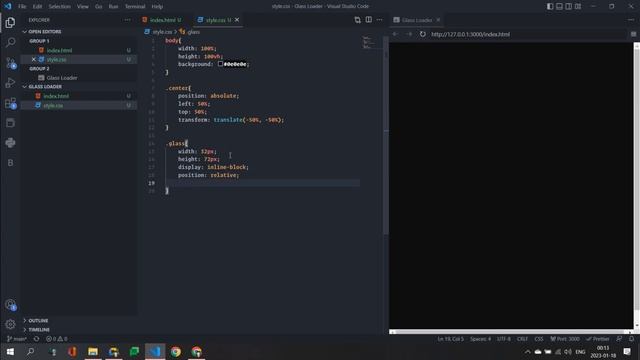Close the style.css editor tab
The width and height of the screenshot is (640, 360).
(x=237, y=20)
